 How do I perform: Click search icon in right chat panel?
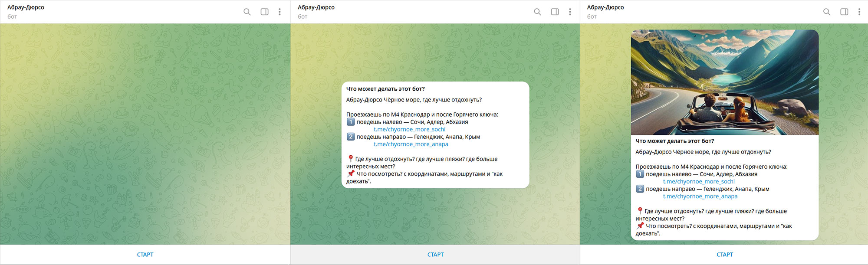coord(827,12)
